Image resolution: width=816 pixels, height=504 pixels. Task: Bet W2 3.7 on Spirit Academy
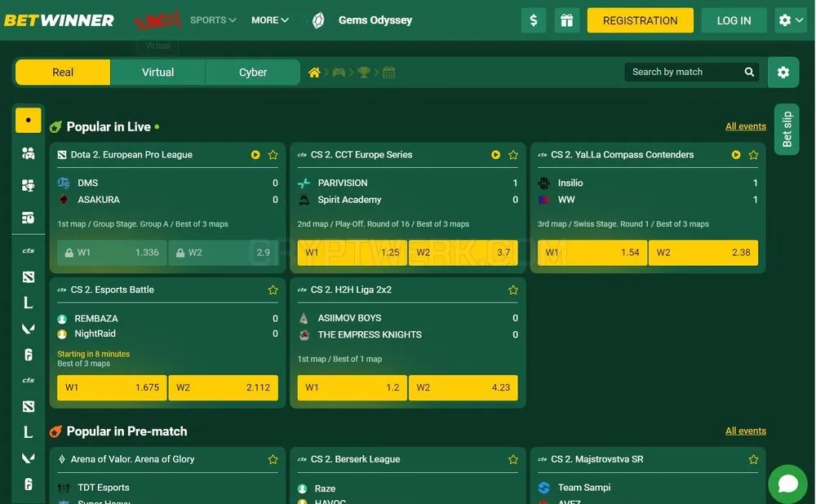coord(463,252)
